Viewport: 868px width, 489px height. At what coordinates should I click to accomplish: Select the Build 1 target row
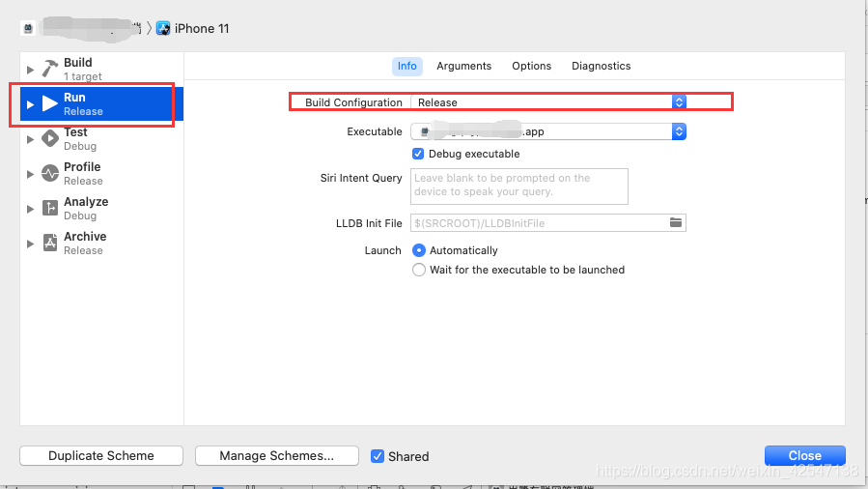pyautogui.click(x=101, y=70)
